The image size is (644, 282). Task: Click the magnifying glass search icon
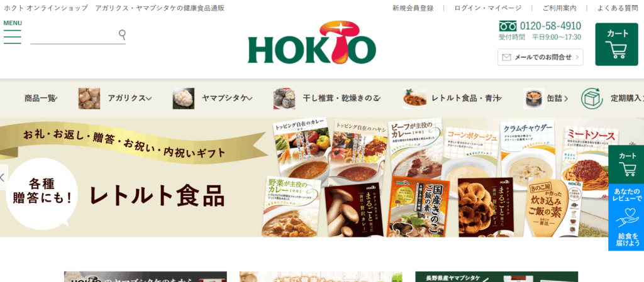click(x=122, y=35)
